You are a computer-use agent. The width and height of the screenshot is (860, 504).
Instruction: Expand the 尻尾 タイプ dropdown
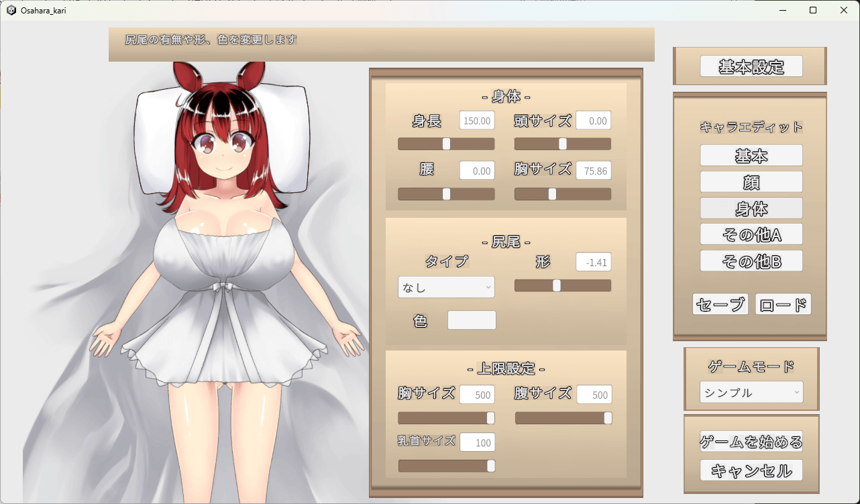445,288
